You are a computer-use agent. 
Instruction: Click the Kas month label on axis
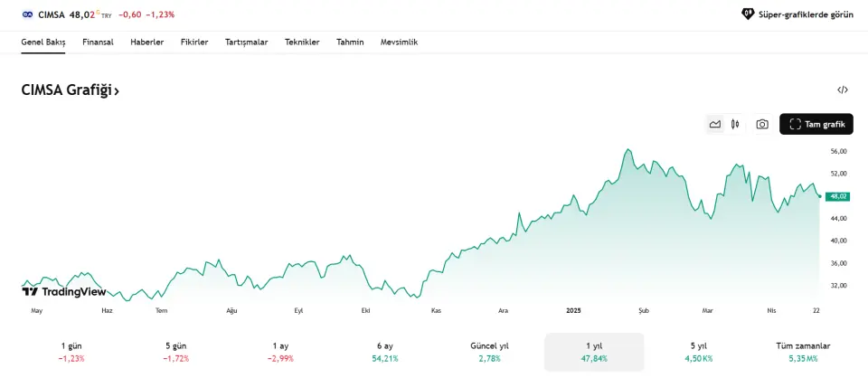[x=436, y=310]
